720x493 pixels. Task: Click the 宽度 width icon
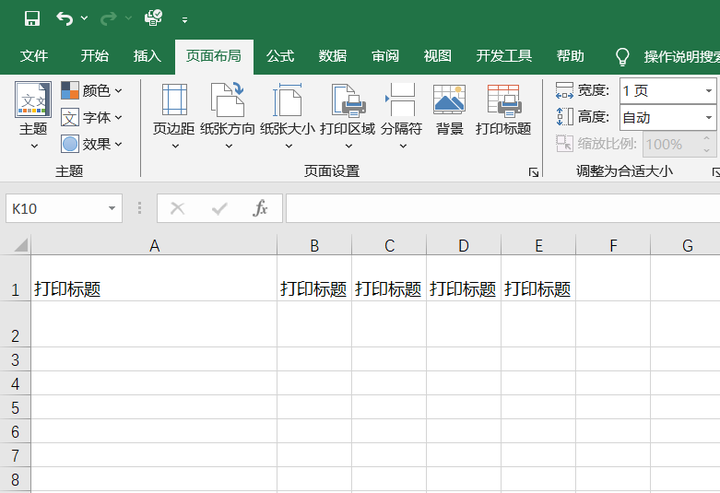click(x=564, y=90)
